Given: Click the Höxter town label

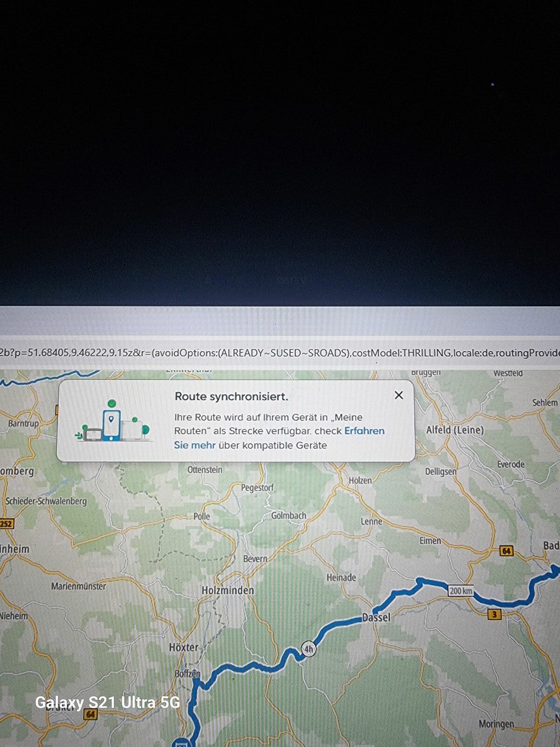Looking at the screenshot, I should [184, 648].
